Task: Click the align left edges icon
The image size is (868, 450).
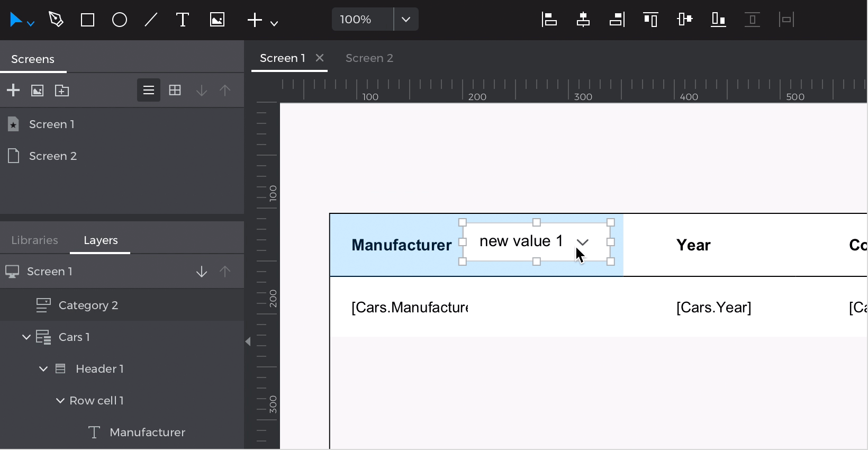Action: (x=549, y=20)
